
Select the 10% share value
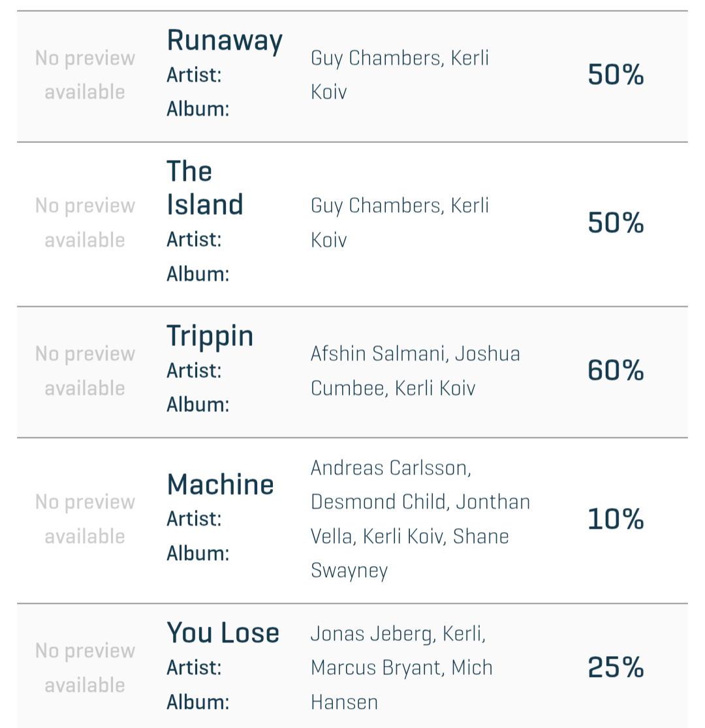[616, 520]
